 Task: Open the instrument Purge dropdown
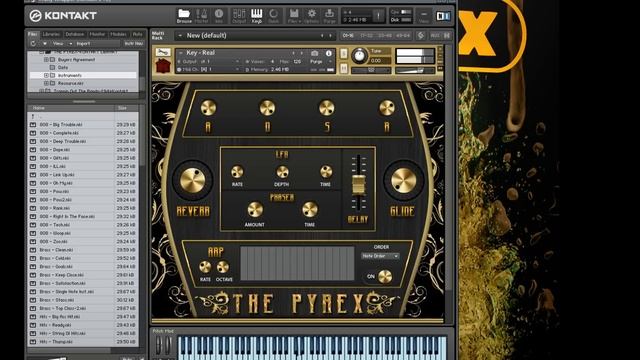coord(321,62)
